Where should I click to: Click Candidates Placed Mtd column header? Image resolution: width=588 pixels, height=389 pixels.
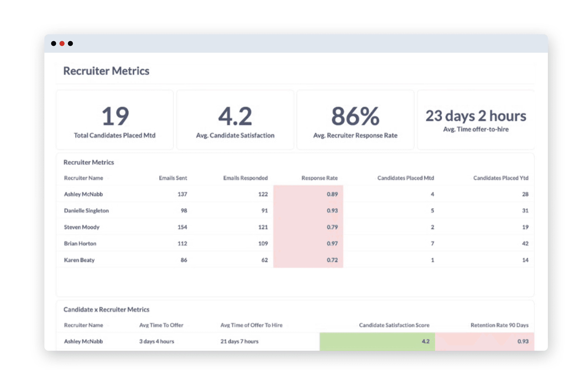click(x=405, y=178)
